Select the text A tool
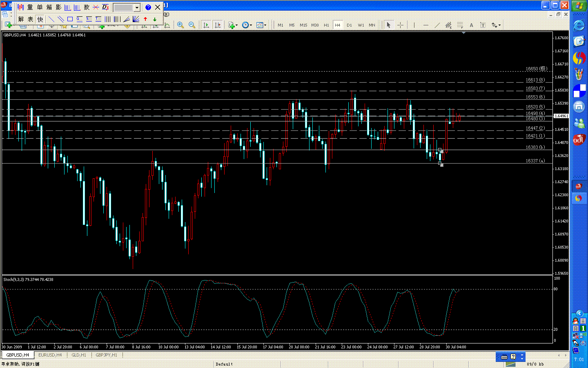This screenshot has width=588, height=368. [471, 25]
